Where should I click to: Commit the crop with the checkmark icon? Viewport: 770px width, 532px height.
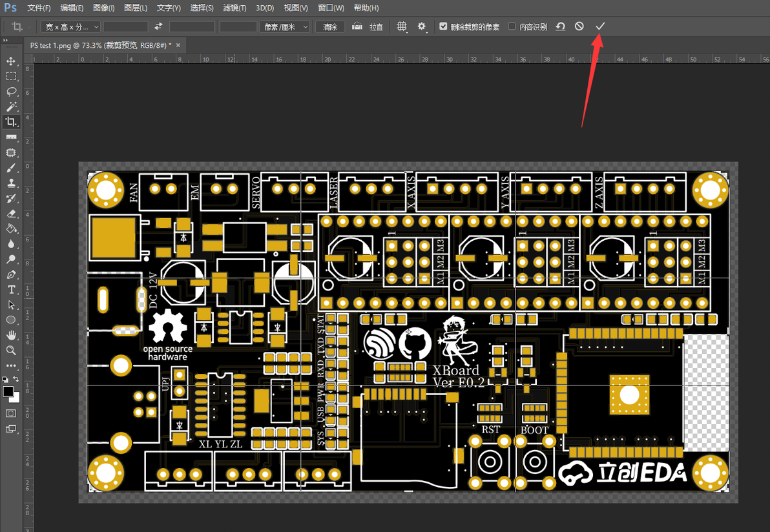click(600, 26)
